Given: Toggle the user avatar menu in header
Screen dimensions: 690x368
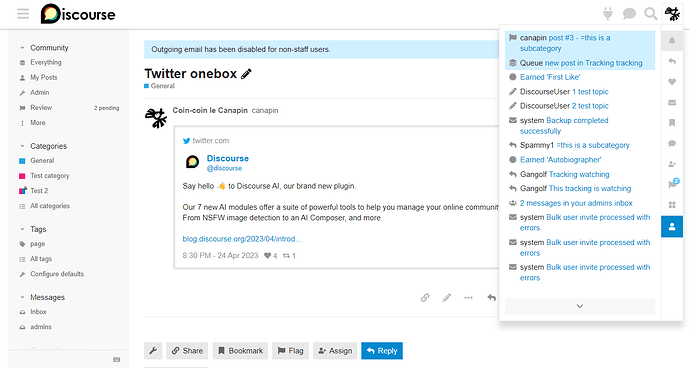Looking at the screenshot, I should click(672, 14).
